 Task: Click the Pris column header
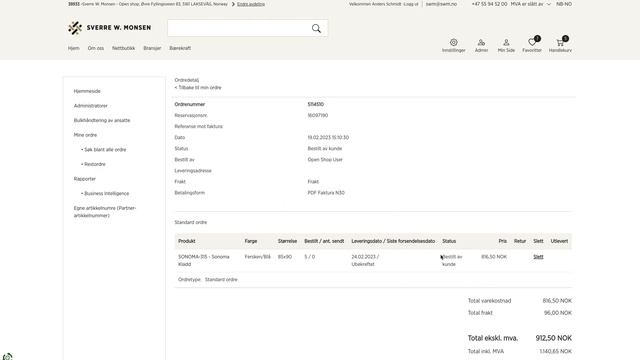point(502,241)
